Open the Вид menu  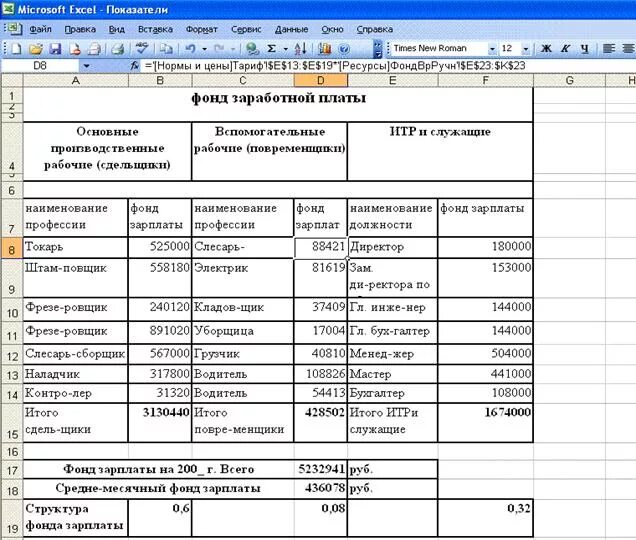coord(117,29)
